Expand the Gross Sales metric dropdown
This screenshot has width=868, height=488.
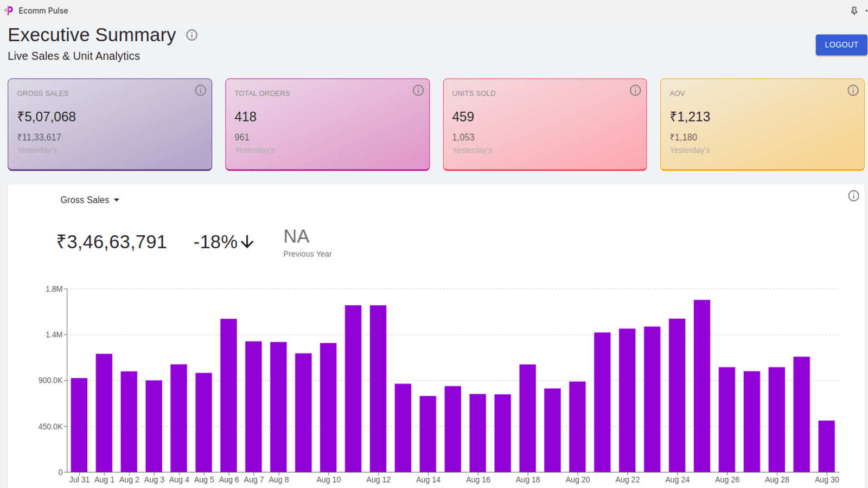pyautogui.click(x=90, y=200)
